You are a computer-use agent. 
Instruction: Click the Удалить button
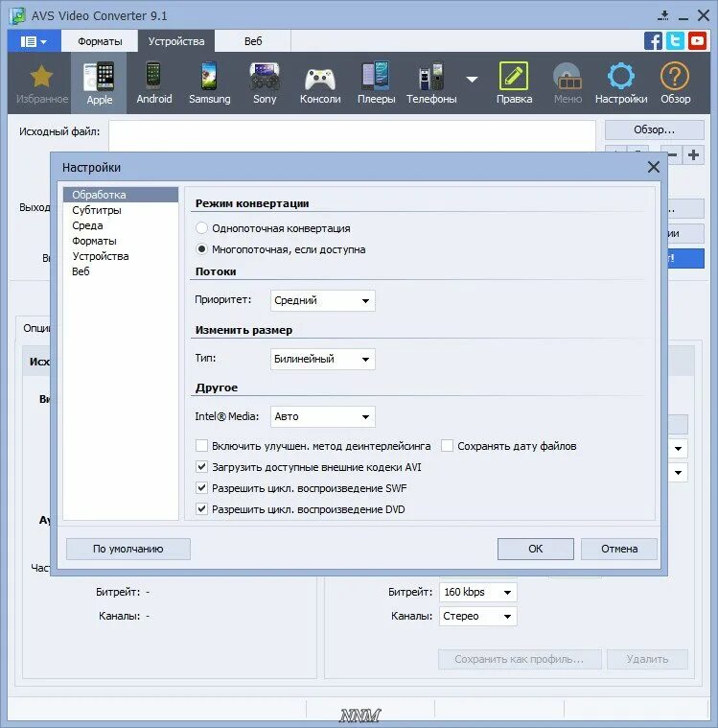pos(647,659)
